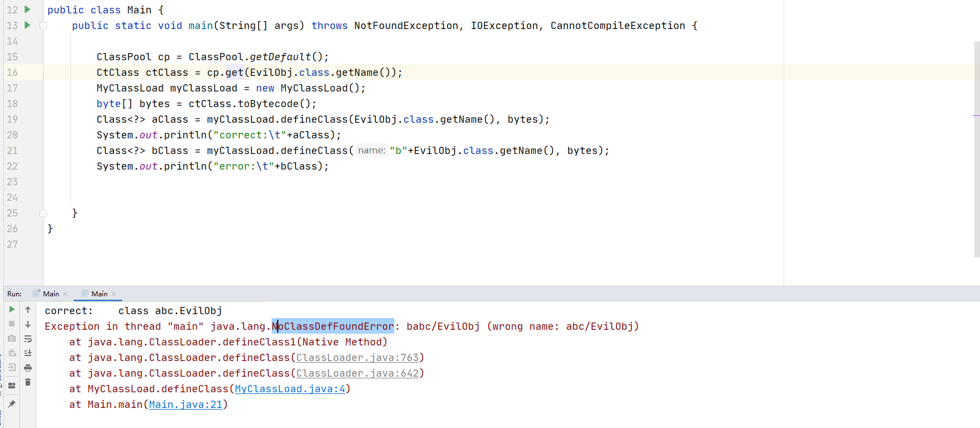Toggle the Pin Tab icon
This screenshot has width=980, height=428.
point(12,403)
